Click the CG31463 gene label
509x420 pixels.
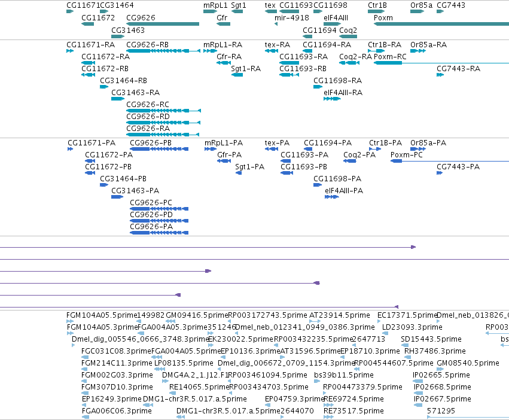pyautogui.click(x=128, y=30)
